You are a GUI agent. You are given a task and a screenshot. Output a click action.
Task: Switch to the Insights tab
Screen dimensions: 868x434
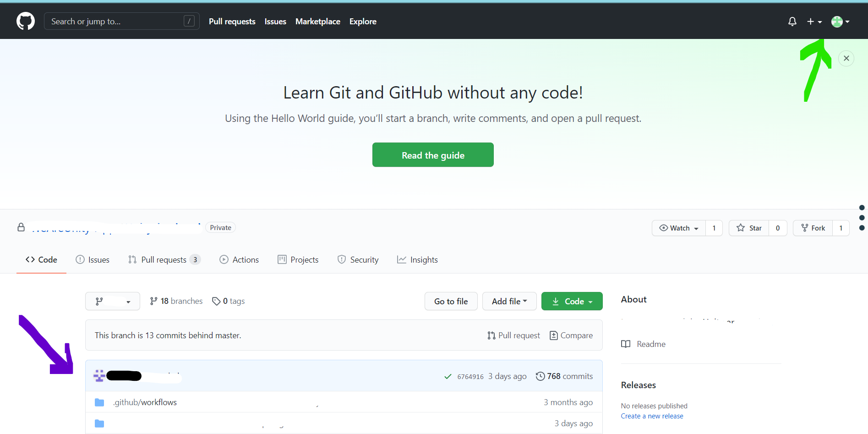[x=417, y=260]
